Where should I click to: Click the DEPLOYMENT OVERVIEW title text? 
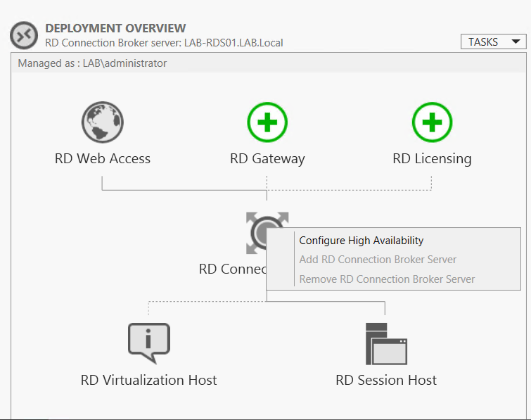(115, 28)
